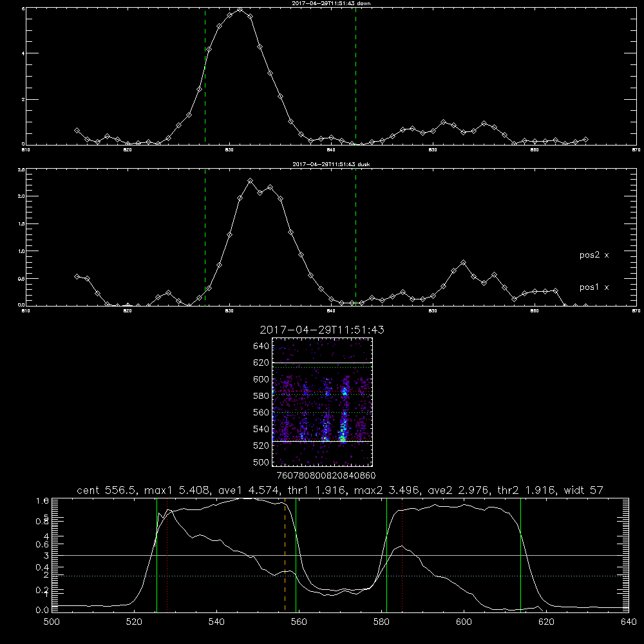Click the bottom plot x-axis label 500
644x644 pixels.
52,622
